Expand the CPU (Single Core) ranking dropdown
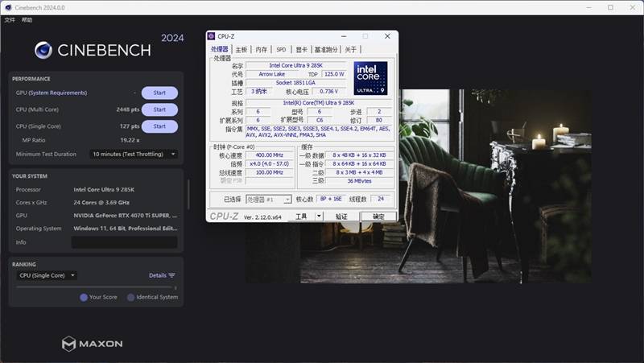The height and width of the screenshot is (363, 644). pyautogui.click(x=47, y=275)
